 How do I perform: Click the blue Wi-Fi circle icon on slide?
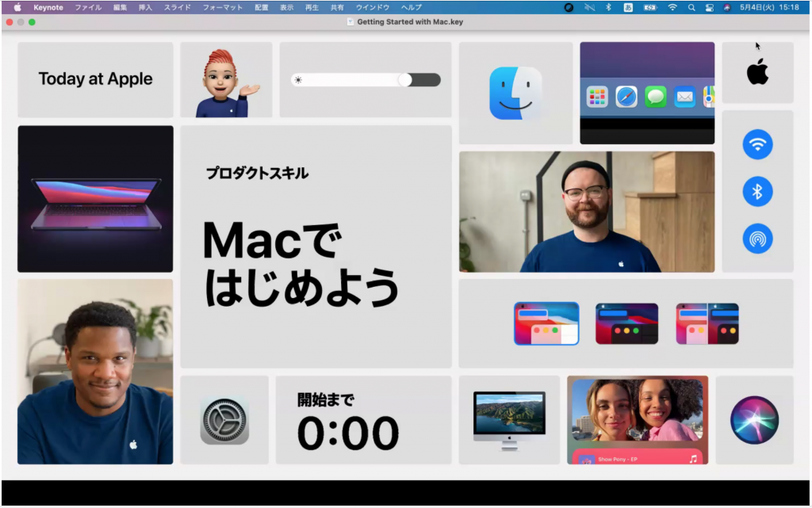tap(757, 144)
